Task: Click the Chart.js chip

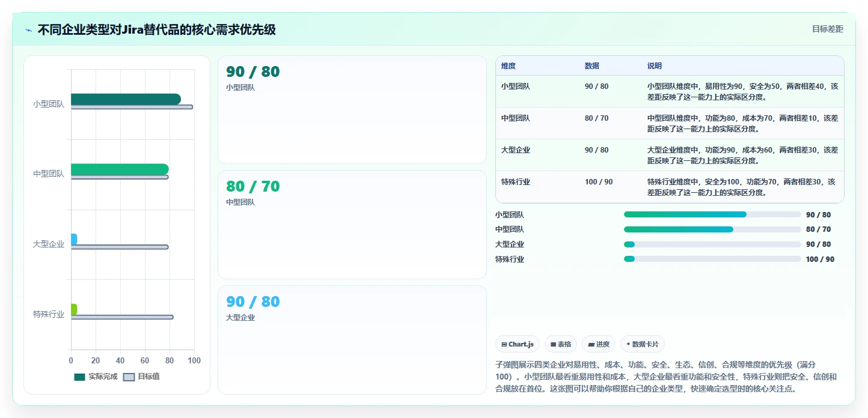Action: (518, 344)
